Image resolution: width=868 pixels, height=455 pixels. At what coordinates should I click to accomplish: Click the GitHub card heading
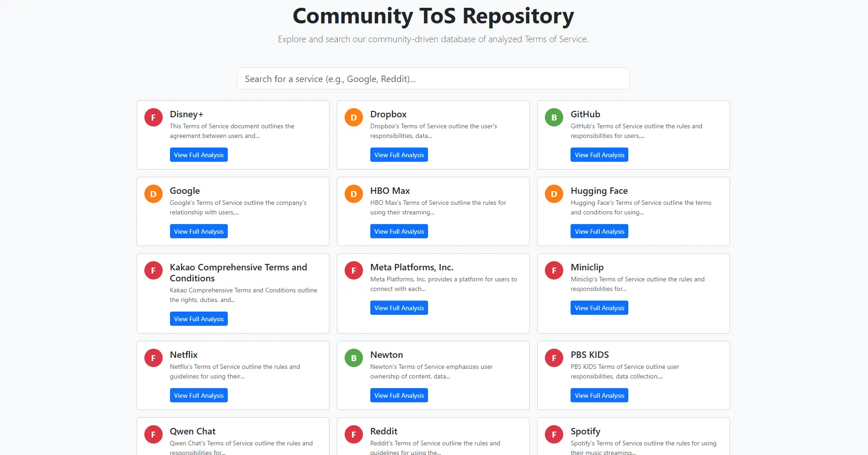pyautogui.click(x=585, y=114)
